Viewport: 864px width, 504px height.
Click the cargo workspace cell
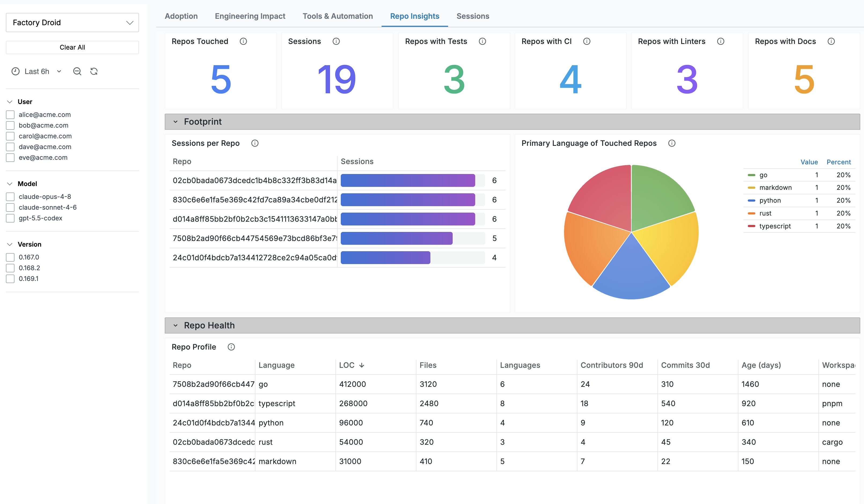click(x=832, y=442)
